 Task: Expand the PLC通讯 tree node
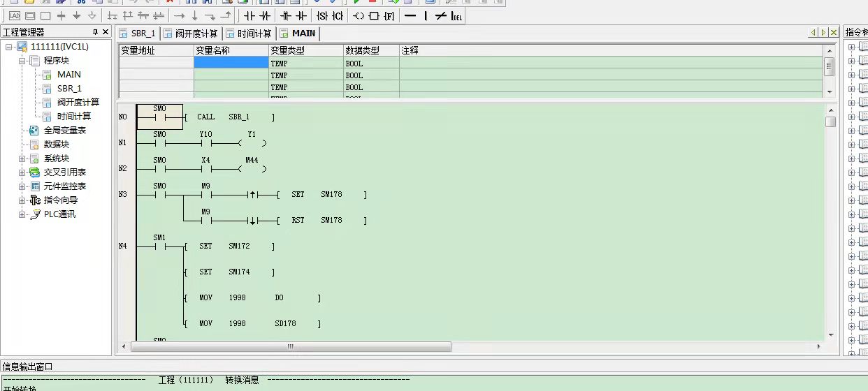click(x=22, y=214)
